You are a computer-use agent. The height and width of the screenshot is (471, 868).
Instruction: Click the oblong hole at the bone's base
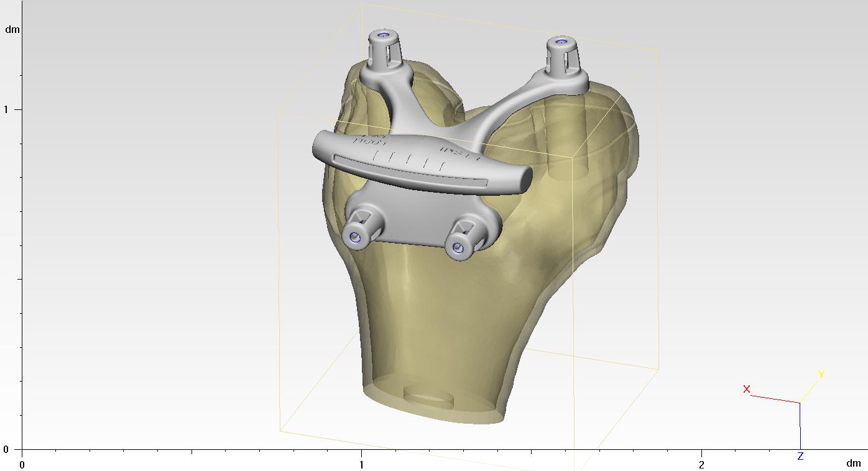[427, 393]
